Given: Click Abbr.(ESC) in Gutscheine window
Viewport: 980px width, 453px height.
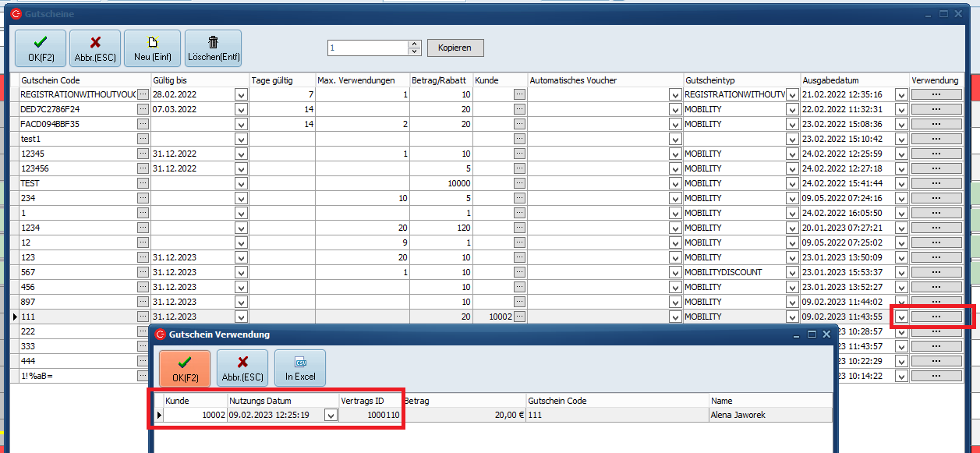Looking at the screenshot, I should click(95, 48).
